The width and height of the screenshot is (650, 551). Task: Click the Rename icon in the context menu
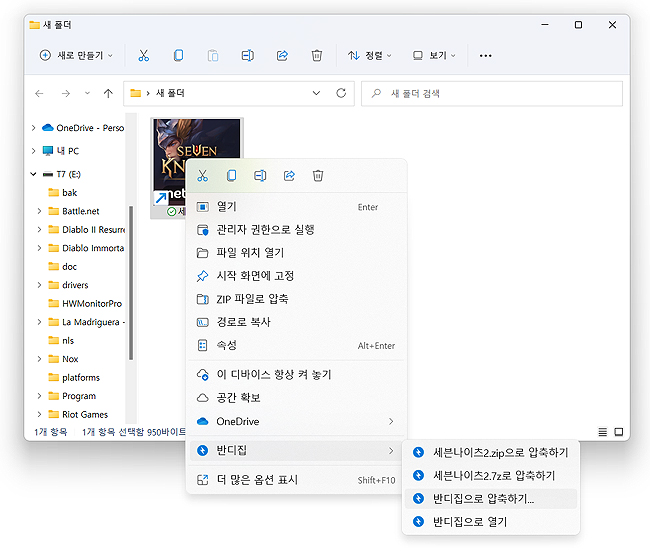(260, 176)
